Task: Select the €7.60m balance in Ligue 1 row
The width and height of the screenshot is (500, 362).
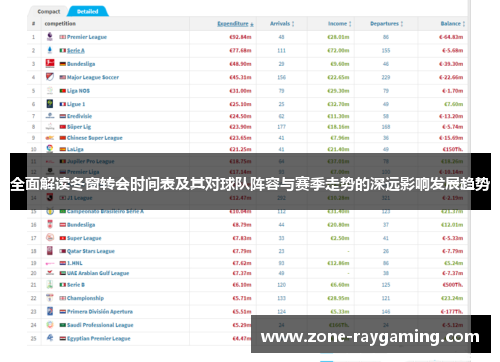Action: pos(454,104)
